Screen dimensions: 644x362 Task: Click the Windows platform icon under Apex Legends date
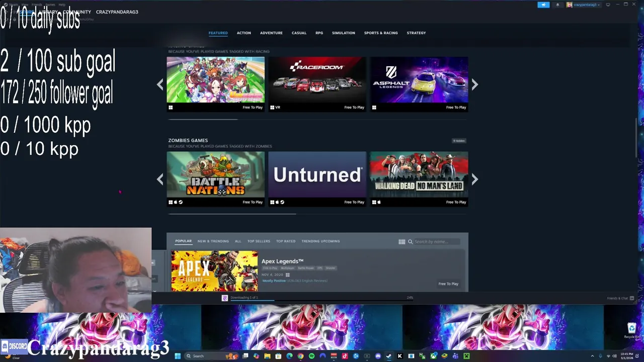(x=287, y=275)
